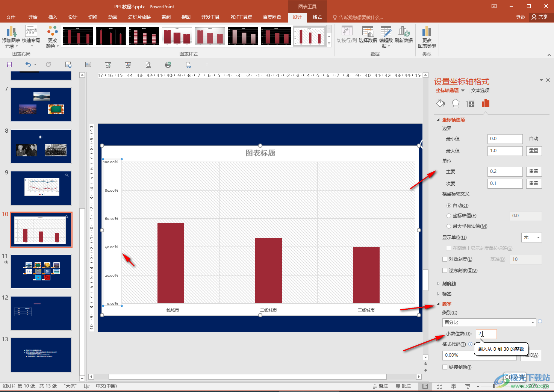Toggle the 链接到源(I) checkbox
Viewport: 554px width, 392px height.
[445, 367]
